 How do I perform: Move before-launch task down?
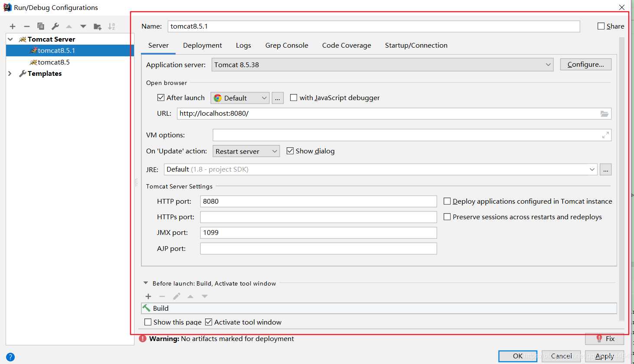[x=205, y=296]
